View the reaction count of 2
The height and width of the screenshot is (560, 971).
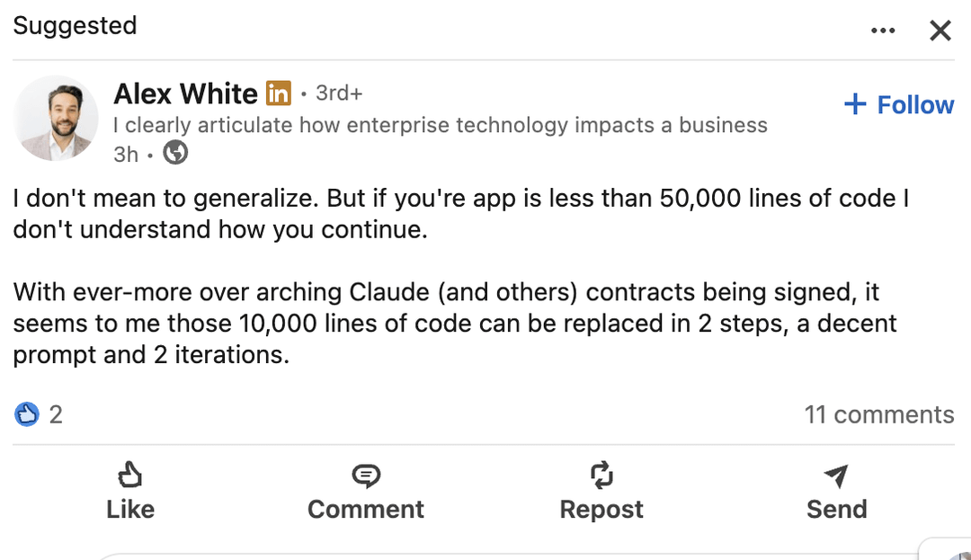(x=56, y=414)
